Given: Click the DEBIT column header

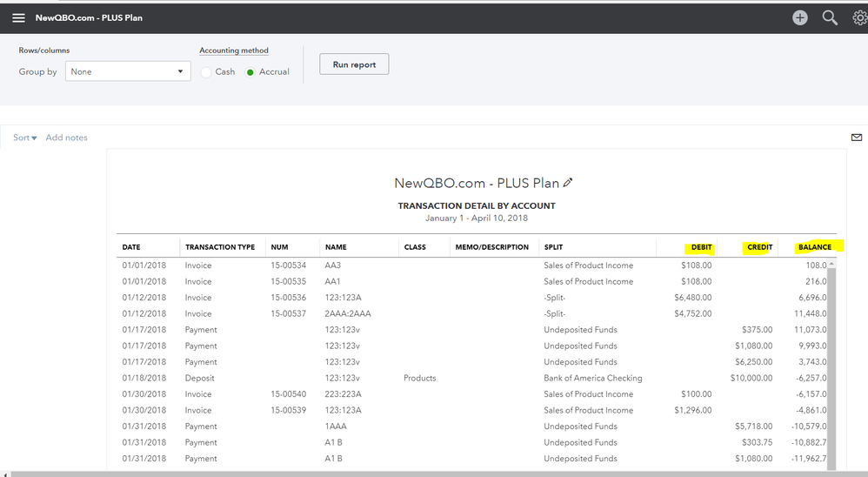Looking at the screenshot, I should [x=701, y=247].
